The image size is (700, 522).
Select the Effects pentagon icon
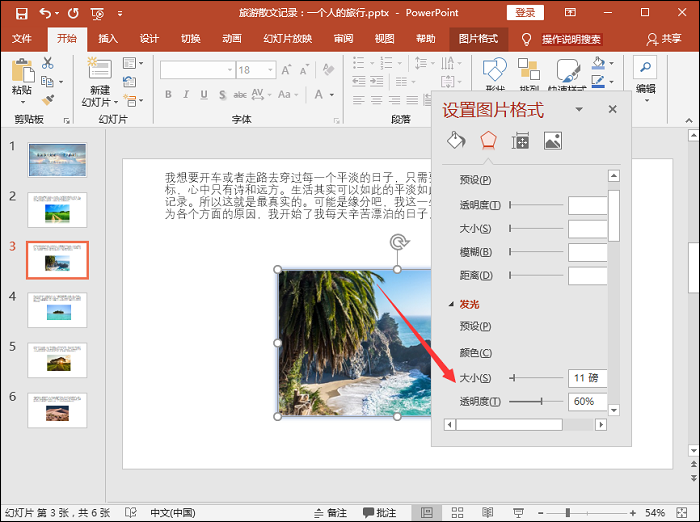point(488,141)
